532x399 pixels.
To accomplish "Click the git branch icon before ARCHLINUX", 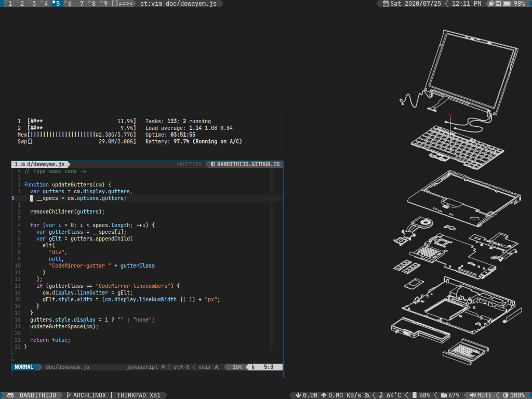I will 69,395.
